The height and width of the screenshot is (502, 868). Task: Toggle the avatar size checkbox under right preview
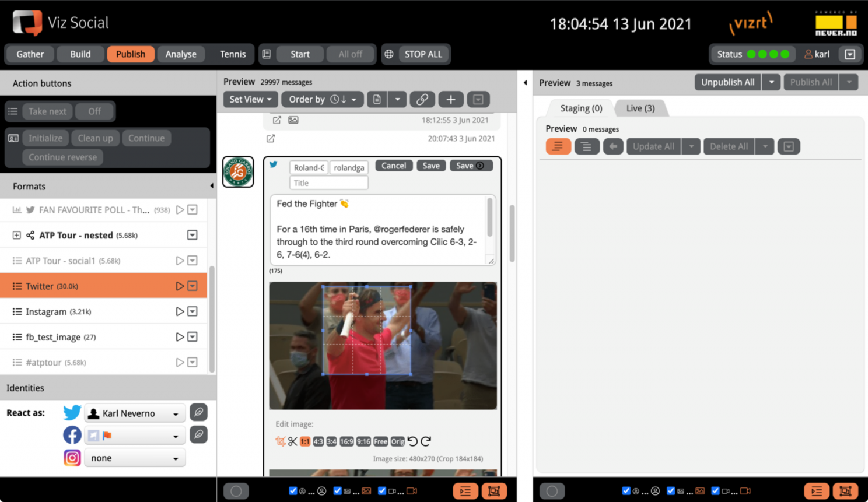[626, 491]
